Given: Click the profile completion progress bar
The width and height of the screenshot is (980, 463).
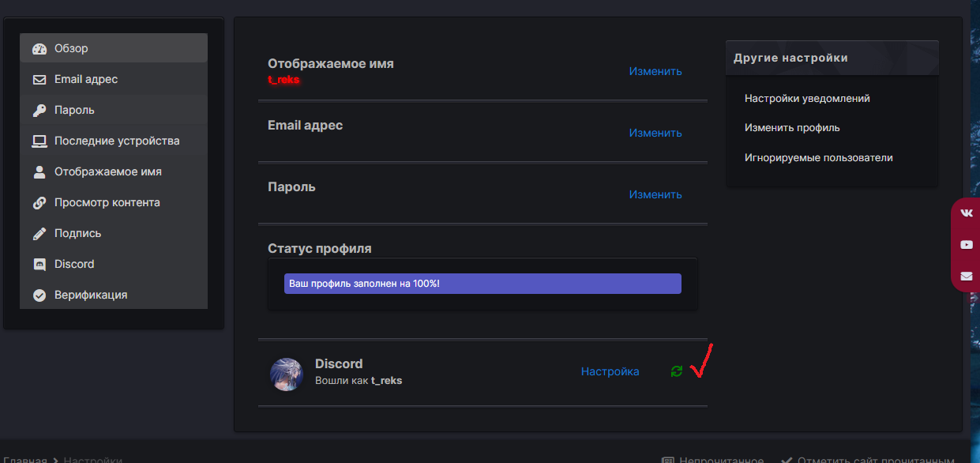Looking at the screenshot, I should tap(482, 284).
